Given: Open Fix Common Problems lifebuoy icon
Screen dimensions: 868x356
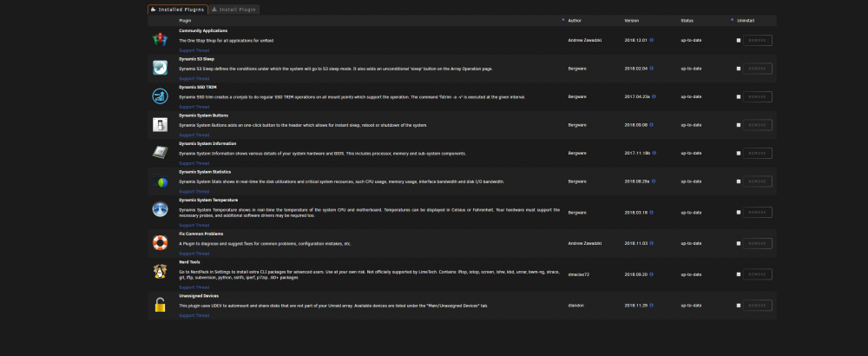Looking at the screenshot, I should 160,243.
